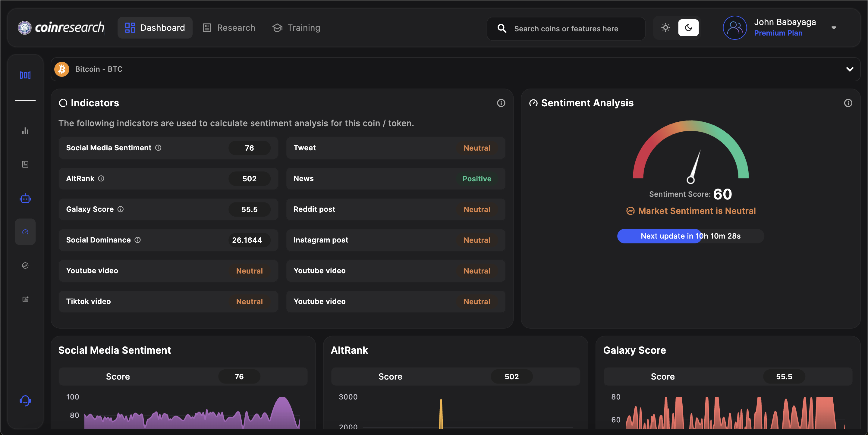Open the sidebar robot bot icon
The height and width of the screenshot is (435, 868).
[25, 198]
